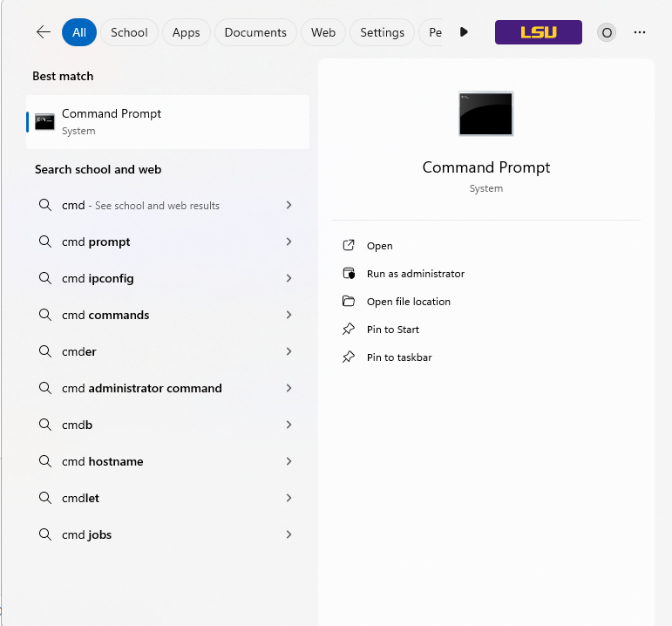Select the 'cmder' search suggestion
This screenshot has width=672, height=626.
coord(167,351)
